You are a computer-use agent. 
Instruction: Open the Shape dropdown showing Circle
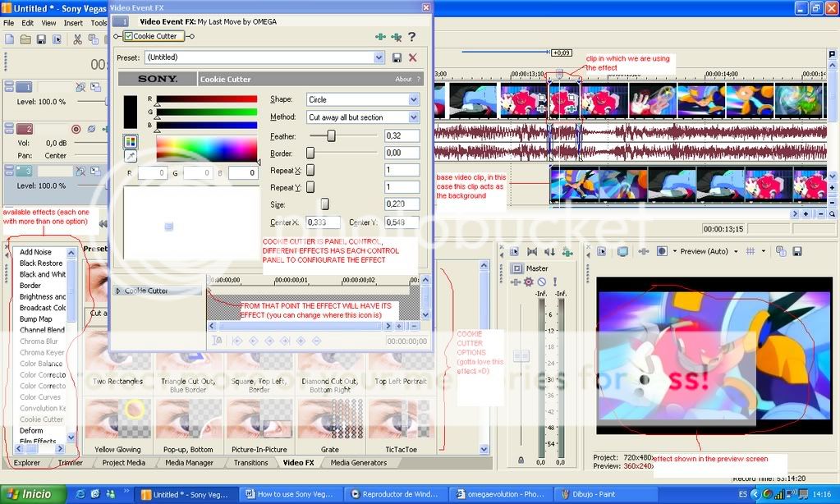pyautogui.click(x=414, y=99)
